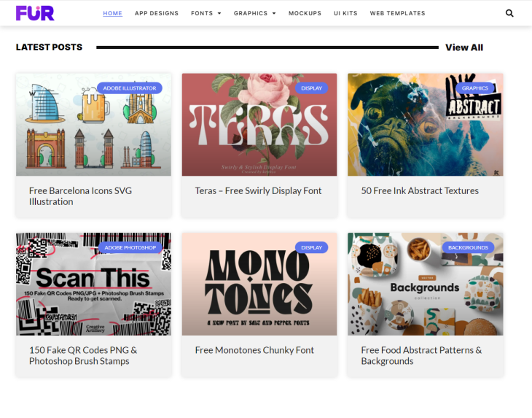Viewport: 532px width, 418px height.
Task: Open the Mono Tones font thumbnail
Action: [x=259, y=285]
